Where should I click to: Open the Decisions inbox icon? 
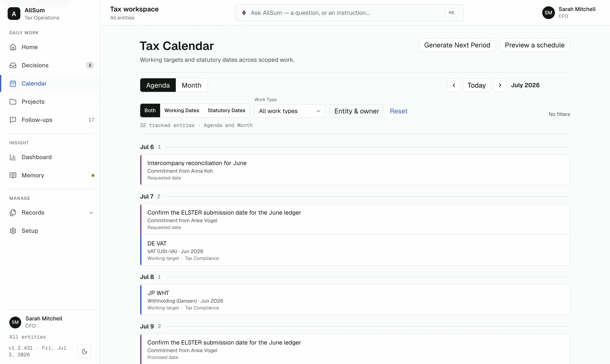click(x=13, y=65)
